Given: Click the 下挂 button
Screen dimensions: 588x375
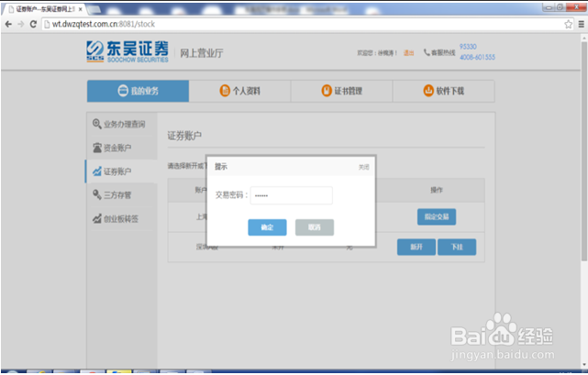Looking at the screenshot, I should pos(457,248).
